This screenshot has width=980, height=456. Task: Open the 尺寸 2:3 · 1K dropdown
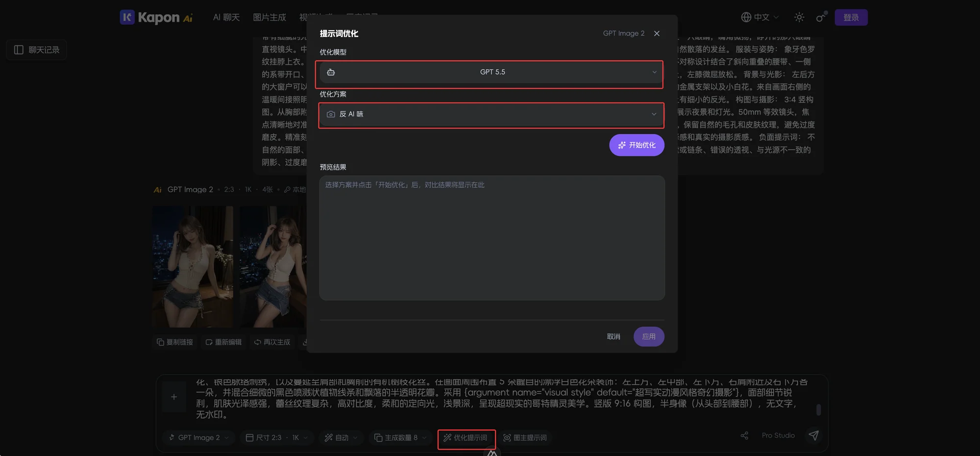point(277,437)
